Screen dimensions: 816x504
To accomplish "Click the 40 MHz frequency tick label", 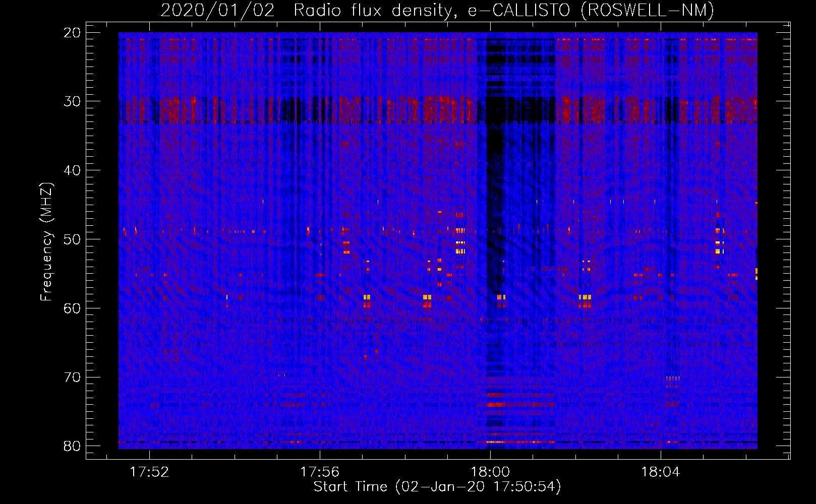I will [73, 170].
